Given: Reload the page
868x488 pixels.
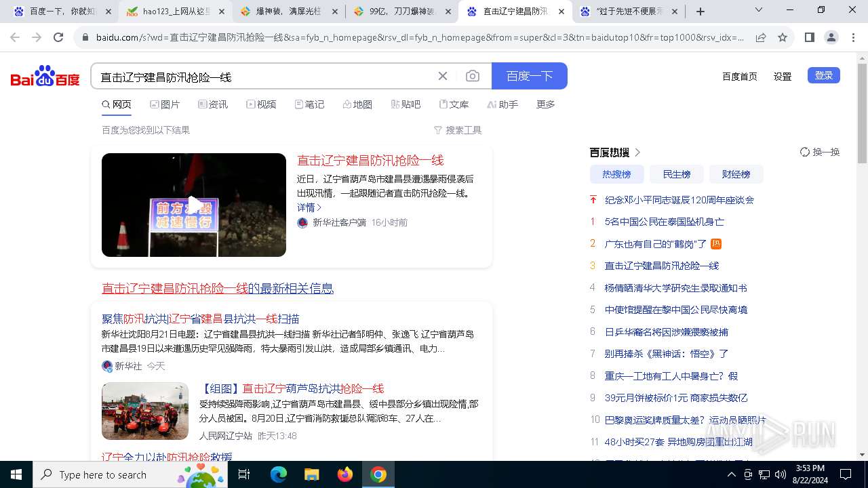Looking at the screenshot, I should coord(58,37).
